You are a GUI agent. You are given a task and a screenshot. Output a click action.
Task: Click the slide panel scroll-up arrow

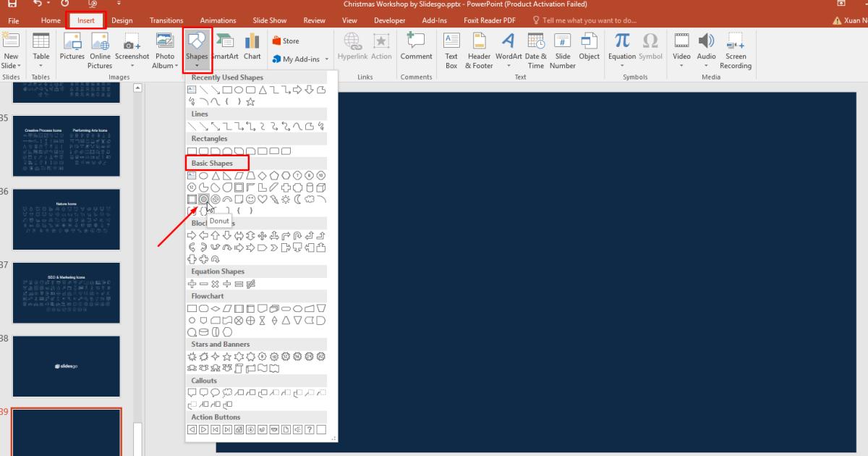138,88
